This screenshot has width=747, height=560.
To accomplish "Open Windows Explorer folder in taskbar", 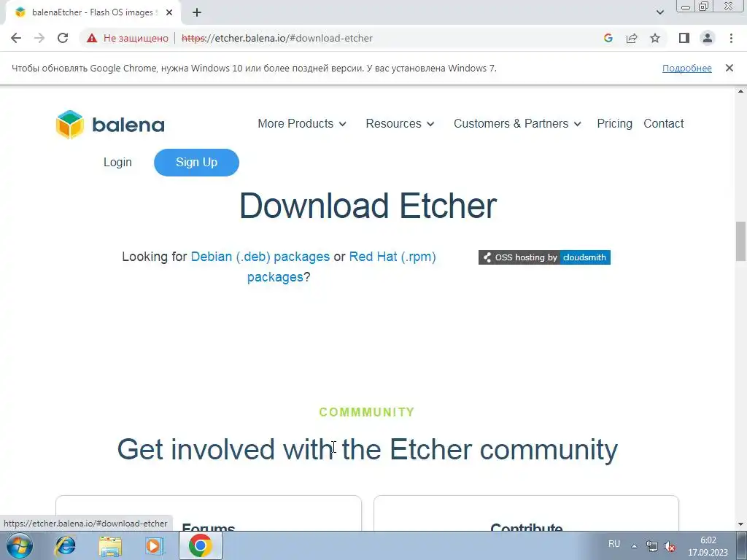I will [x=110, y=546].
